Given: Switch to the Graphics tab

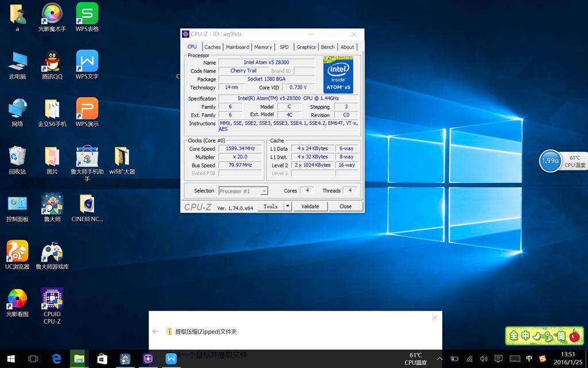Looking at the screenshot, I should coord(306,47).
